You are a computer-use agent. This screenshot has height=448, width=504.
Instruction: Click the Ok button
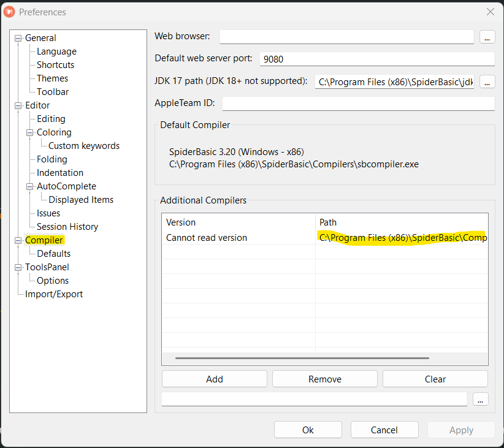[308, 430]
